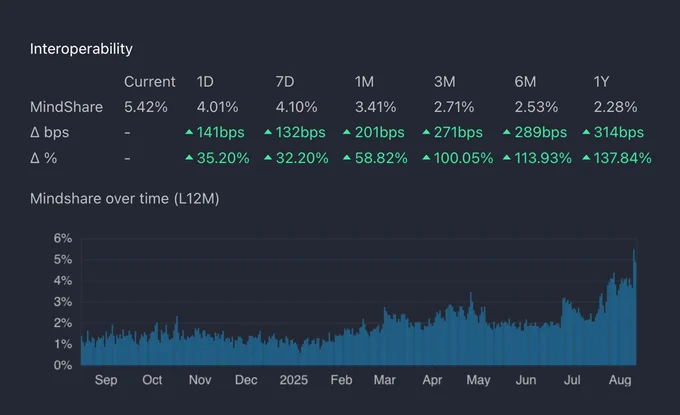Click the 141bps change value
Image resolution: width=680 pixels, height=415 pixels.
(221, 132)
